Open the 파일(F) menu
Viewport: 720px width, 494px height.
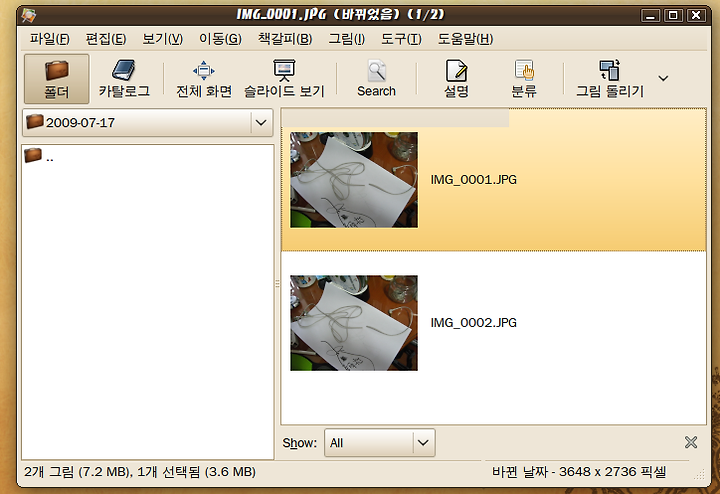coord(50,39)
